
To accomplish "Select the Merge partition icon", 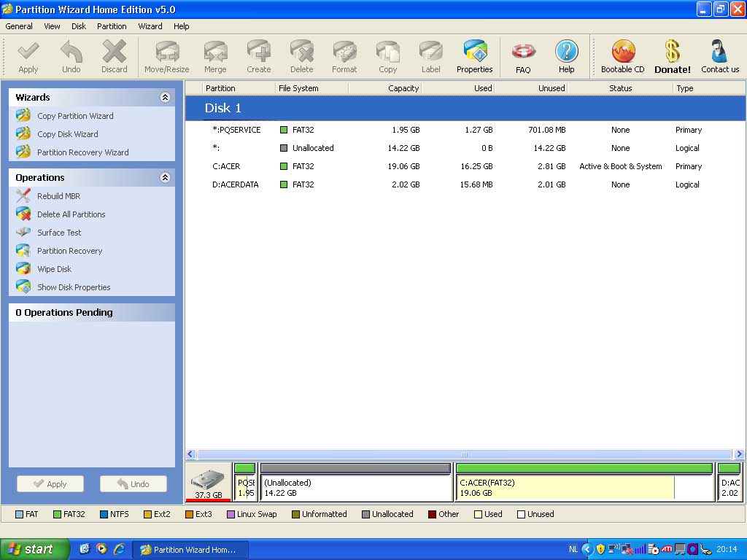I will [215, 52].
